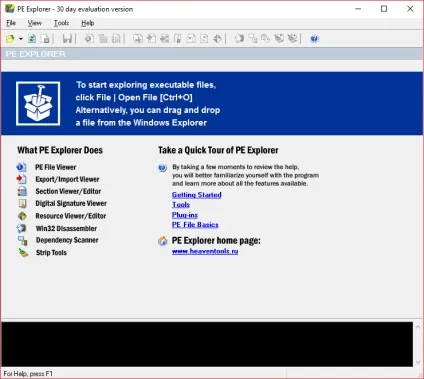Click the Section Viewer/Editor list icon
The height and width of the screenshot is (379, 424).
(x=22, y=191)
